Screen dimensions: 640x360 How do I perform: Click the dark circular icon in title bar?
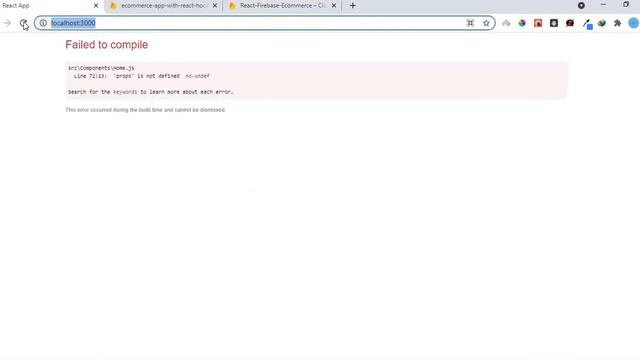coord(581,6)
